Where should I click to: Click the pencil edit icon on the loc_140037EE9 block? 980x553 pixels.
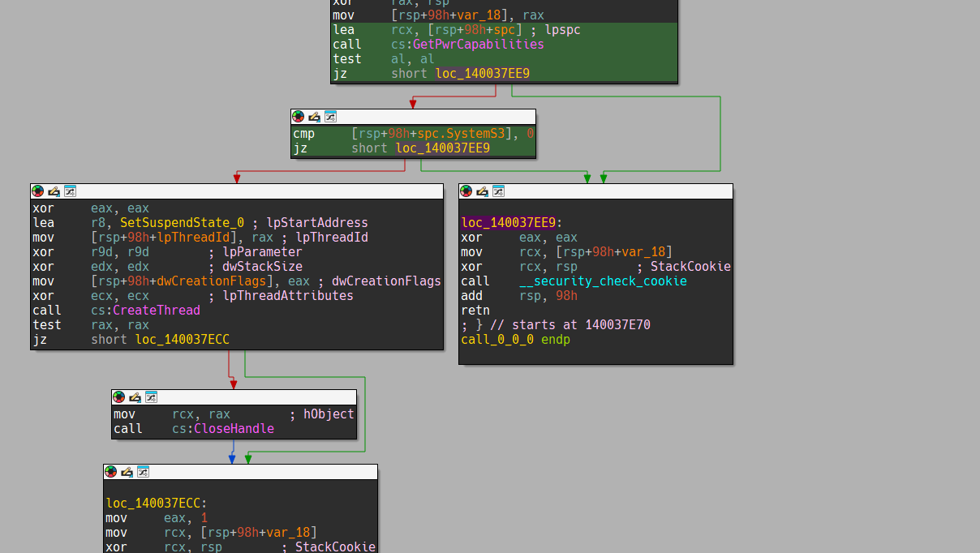pyautogui.click(x=482, y=191)
